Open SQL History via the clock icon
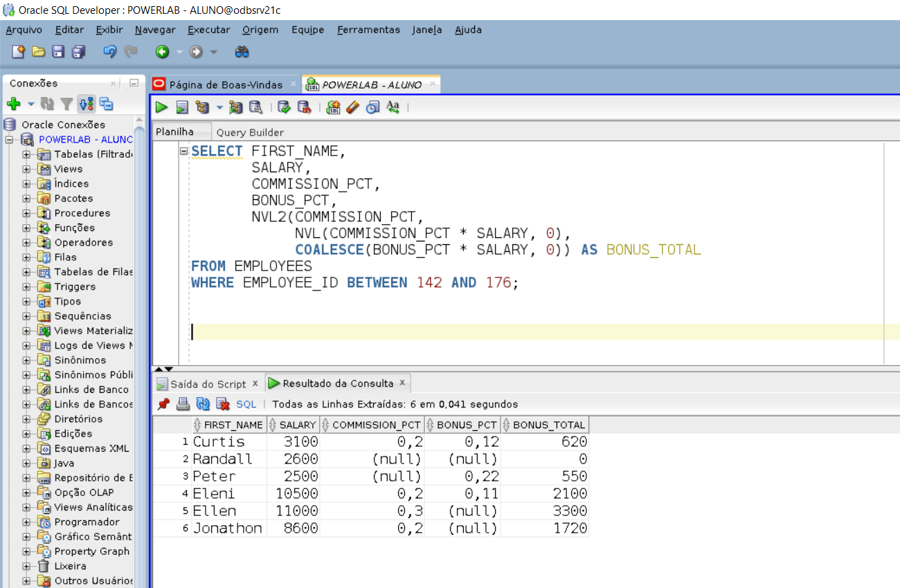The width and height of the screenshot is (900, 588). (371, 105)
